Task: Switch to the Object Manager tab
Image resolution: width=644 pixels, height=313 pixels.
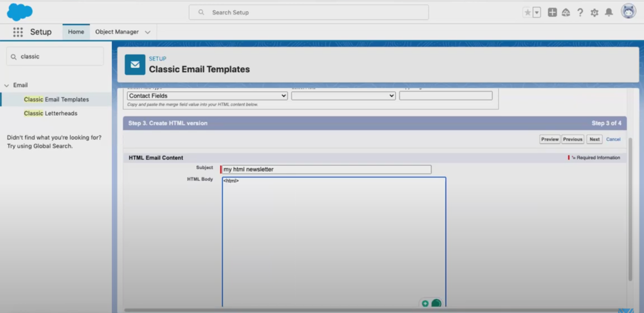Action: click(117, 32)
